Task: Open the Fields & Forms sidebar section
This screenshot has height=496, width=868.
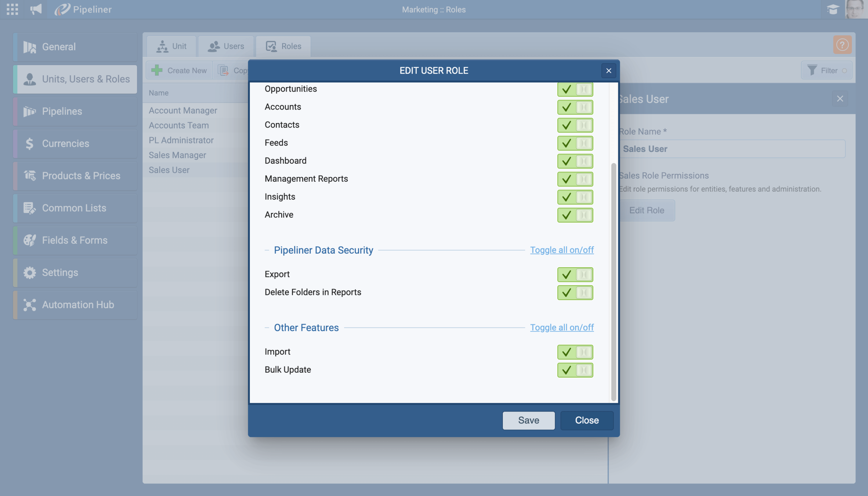Action: click(x=75, y=240)
